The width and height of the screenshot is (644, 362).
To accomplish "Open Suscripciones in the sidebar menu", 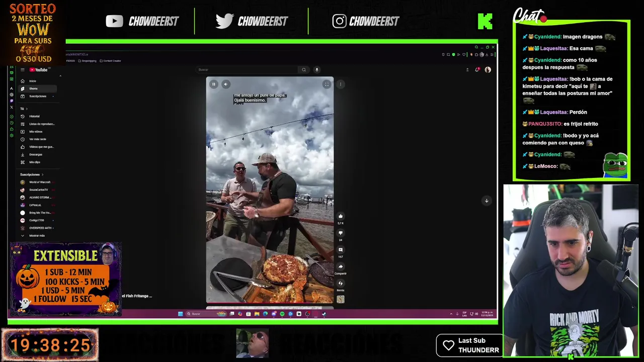I will (37, 96).
